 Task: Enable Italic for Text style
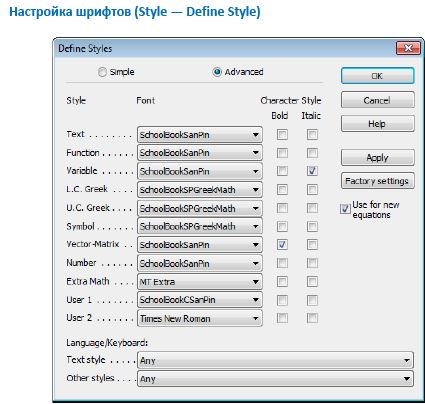click(312, 134)
